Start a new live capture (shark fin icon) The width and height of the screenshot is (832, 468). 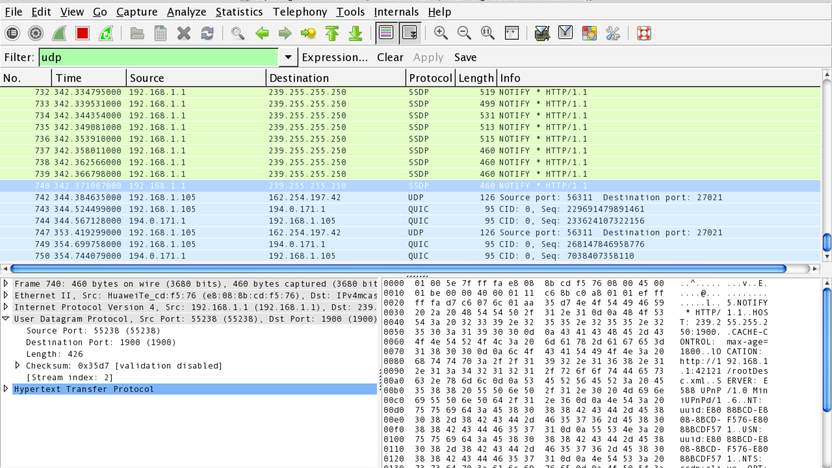(59, 33)
